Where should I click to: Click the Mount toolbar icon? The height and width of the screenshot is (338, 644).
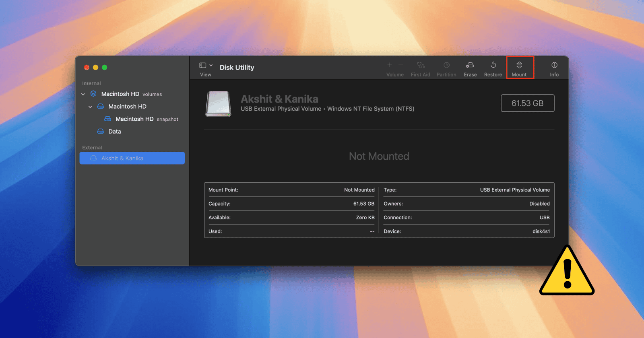click(x=519, y=65)
